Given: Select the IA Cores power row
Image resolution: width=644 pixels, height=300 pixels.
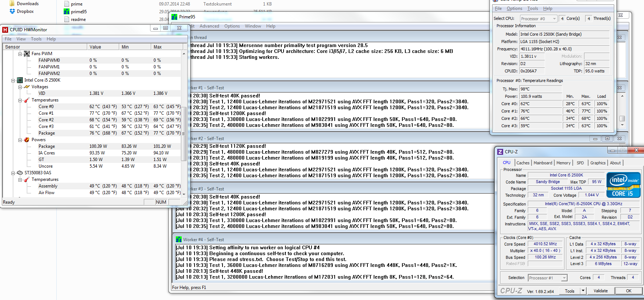Looking at the screenshot, I should tap(92, 153).
